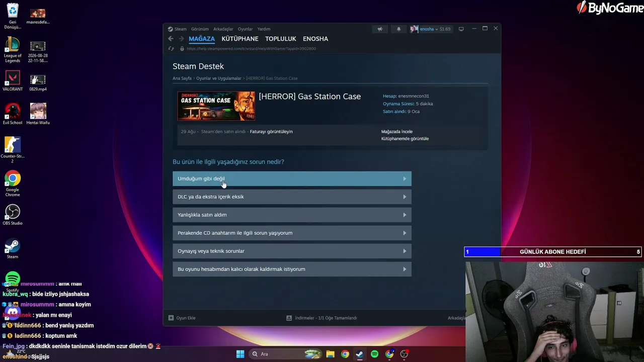Switch Steam to Big Picture mode
The image size is (644, 362).
pos(461,29)
